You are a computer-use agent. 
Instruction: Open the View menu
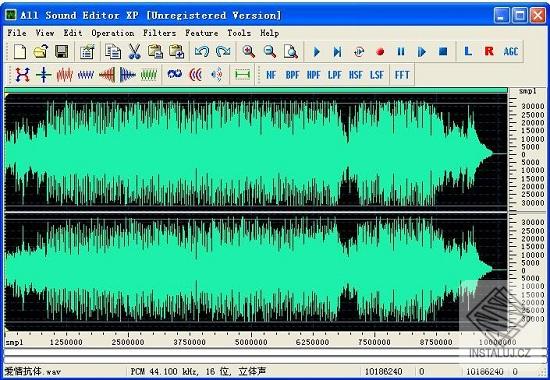pyautogui.click(x=45, y=33)
